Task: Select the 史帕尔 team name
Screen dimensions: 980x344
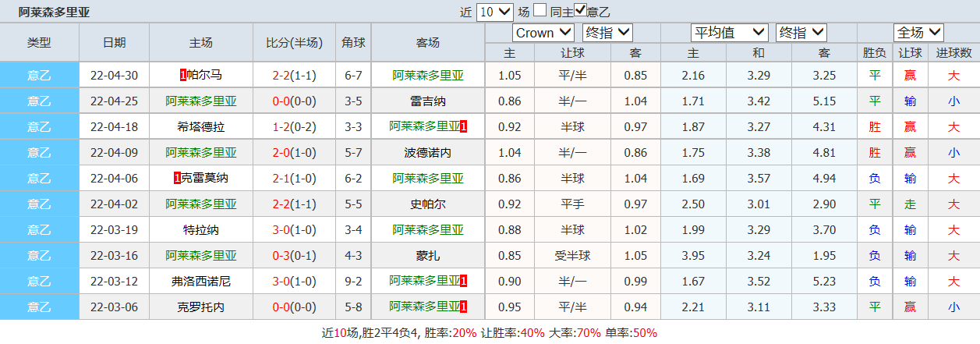Action: (x=428, y=204)
